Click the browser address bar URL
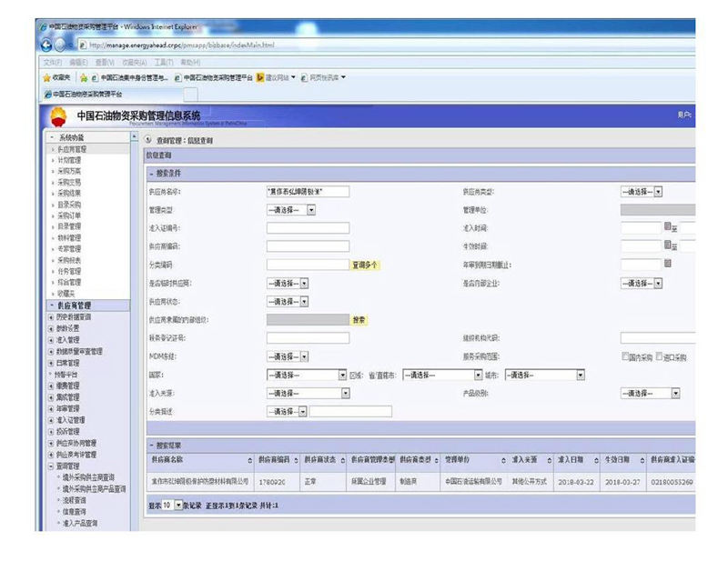728x561 pixels. (182, 45)
